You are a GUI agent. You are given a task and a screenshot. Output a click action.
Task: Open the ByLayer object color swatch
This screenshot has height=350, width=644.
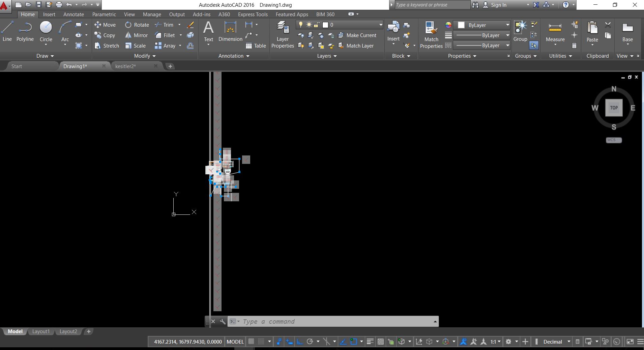461,25
